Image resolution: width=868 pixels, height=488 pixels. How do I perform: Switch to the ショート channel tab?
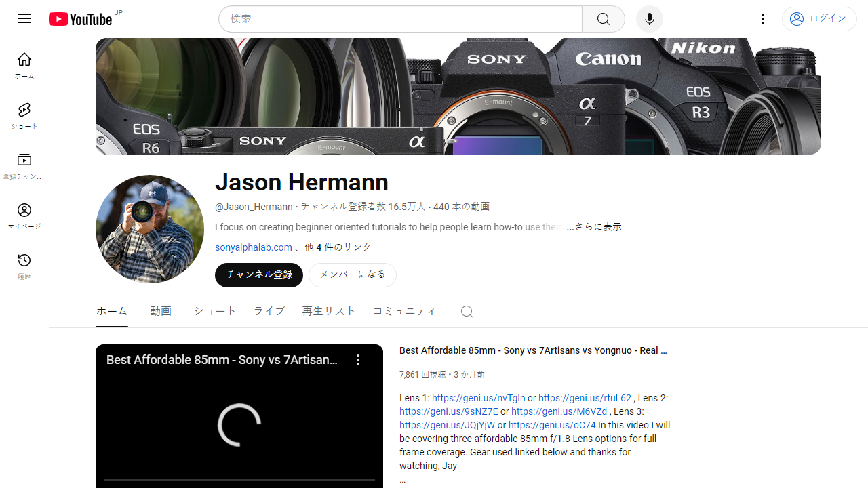pyautogui.click(x=215, y=311)
